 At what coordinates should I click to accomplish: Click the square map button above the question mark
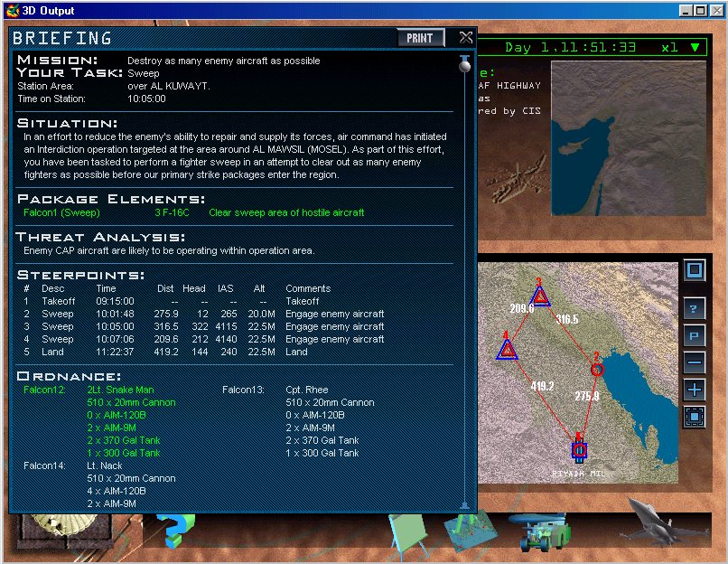pos(694,270)
